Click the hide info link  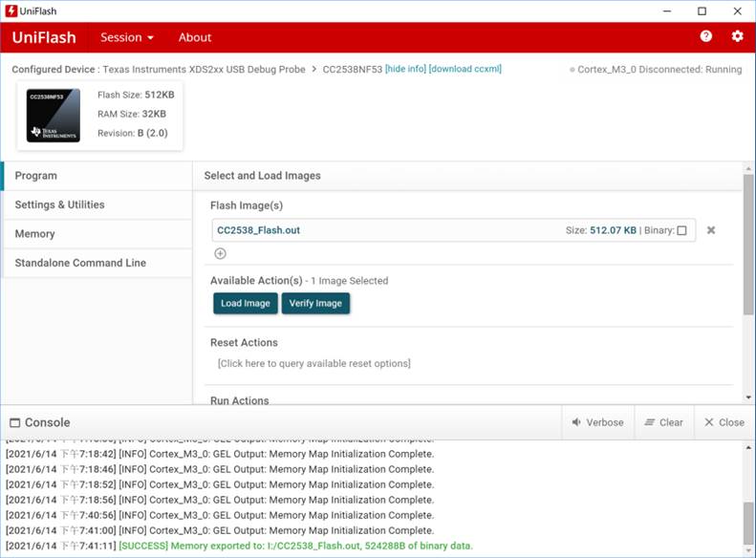pos(405,69)
